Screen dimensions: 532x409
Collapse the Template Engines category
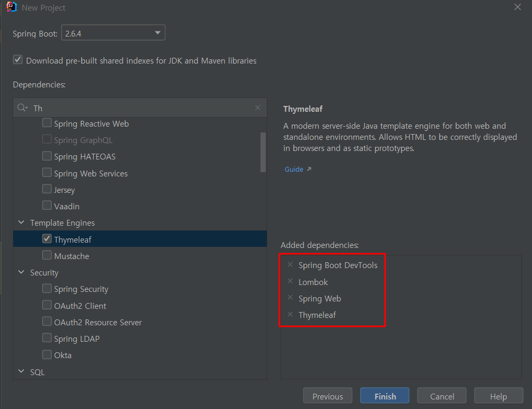(21, 223)
